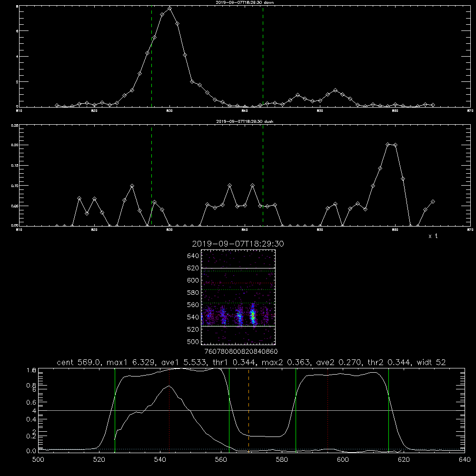476x476 pixels.
Task: Click the 'ave1 5.533' value
Action: pyautogui.click(x=185, y=362)
